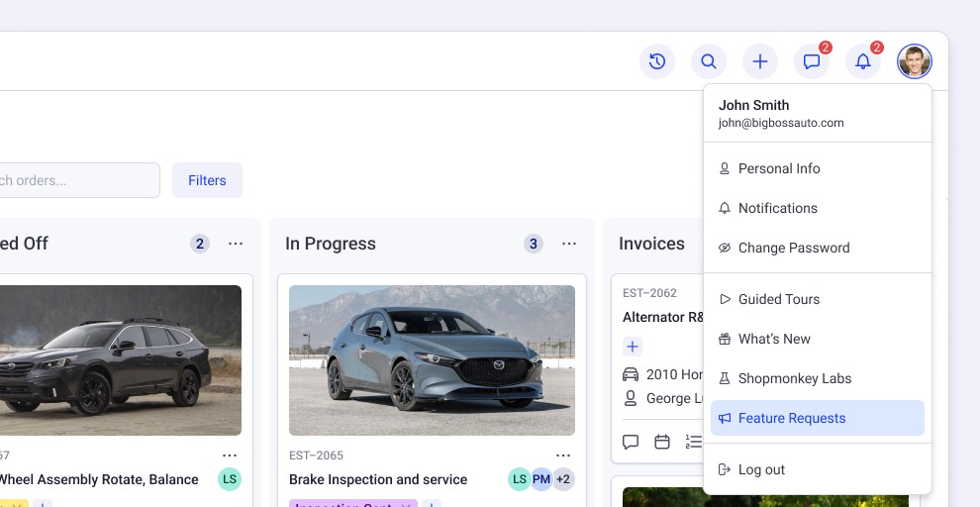Start Guided Tours from menu
Viewport: 980px width, 507px height.
(818, 299)
